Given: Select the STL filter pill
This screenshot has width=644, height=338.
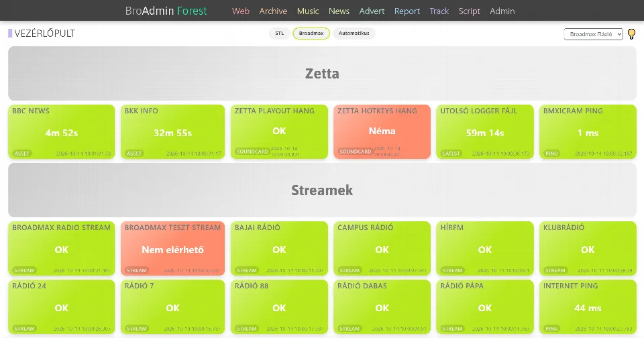Looking at the screenshot, I should [280, 34].
